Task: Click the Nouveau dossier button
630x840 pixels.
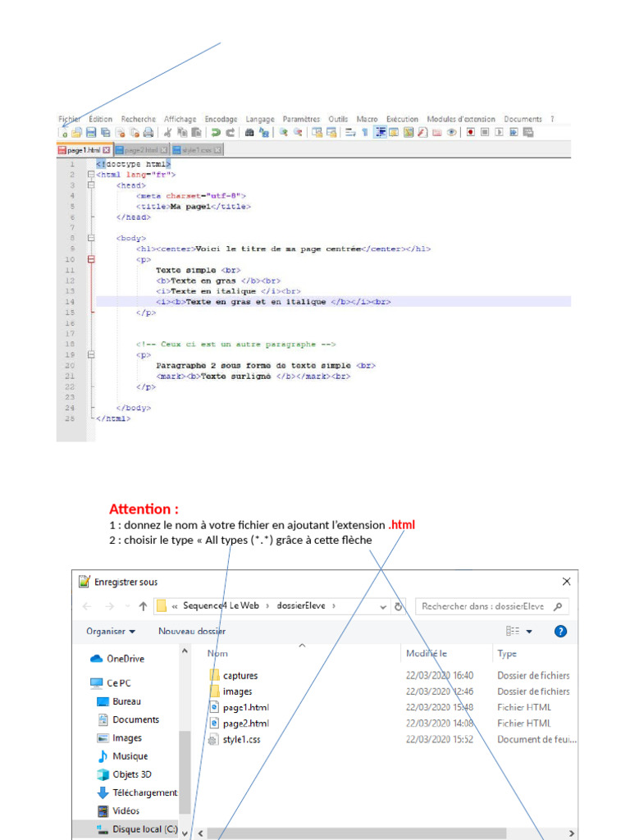Action: coord(191,632)
